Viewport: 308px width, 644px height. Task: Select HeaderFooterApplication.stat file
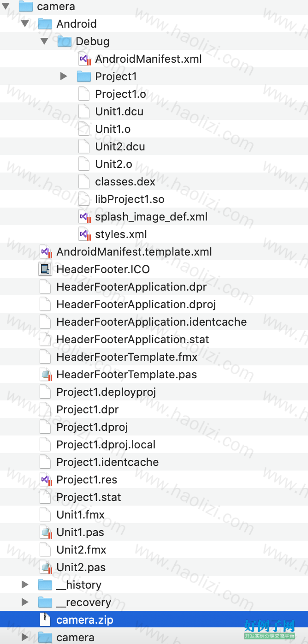(133, 340)
